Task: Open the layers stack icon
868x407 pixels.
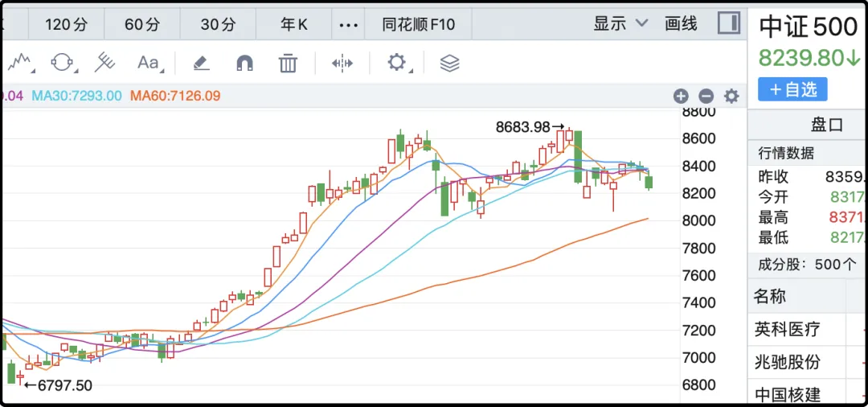Action: coord(450,62)
